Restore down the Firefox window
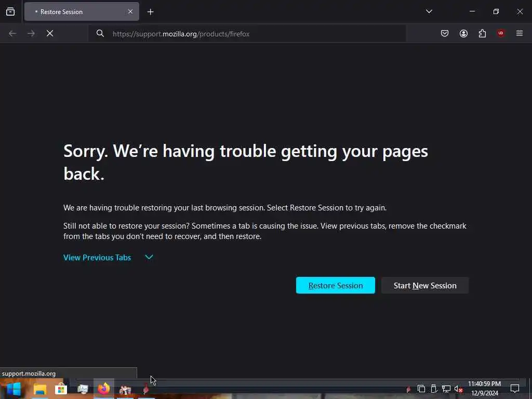The height and width of the screenshot is (399, 532). click(496, 11)
